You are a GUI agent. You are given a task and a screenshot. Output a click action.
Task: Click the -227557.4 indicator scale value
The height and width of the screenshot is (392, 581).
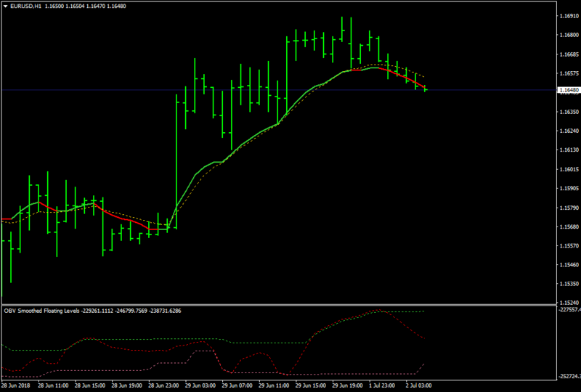pos(569,310)
